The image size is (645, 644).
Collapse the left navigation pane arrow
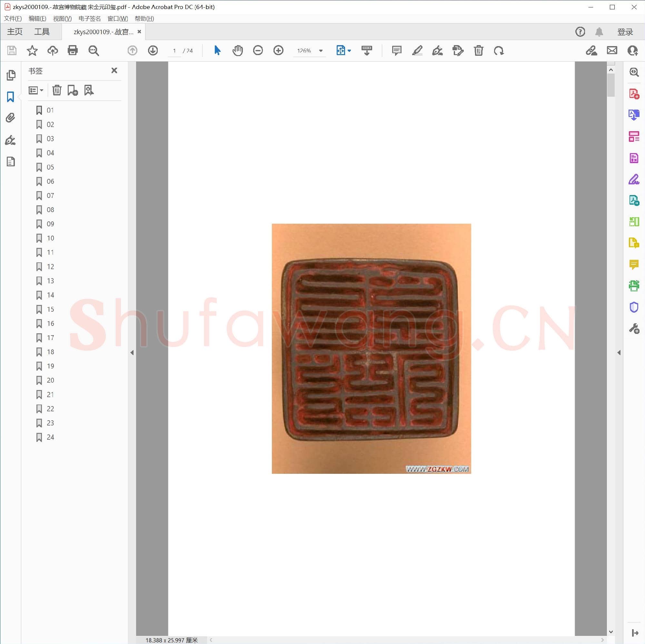132,352
